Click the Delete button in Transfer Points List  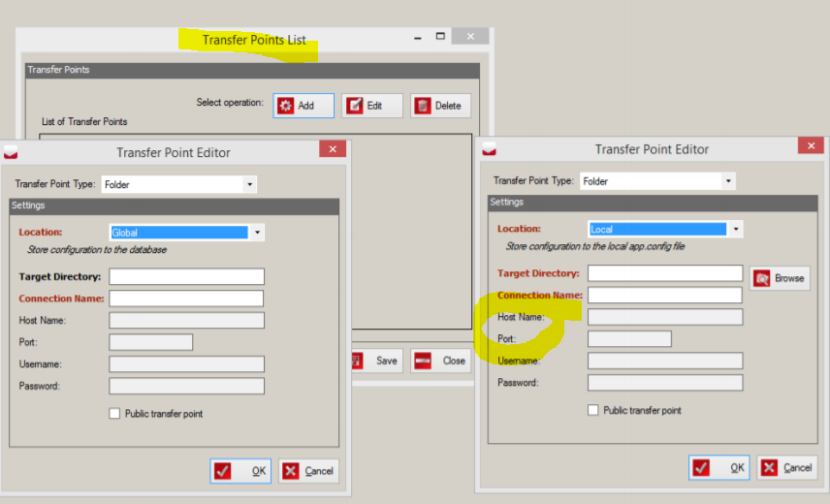440,106
